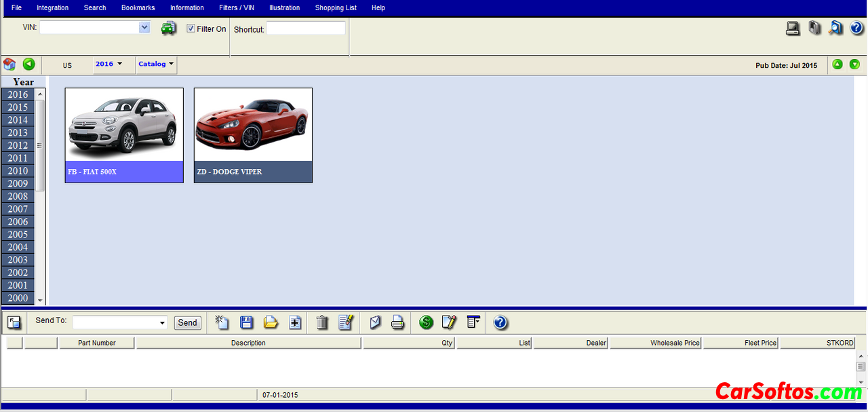Toggle the Filter On checkbox
Viewport: 868px width, 412px height.
[191, 29]
